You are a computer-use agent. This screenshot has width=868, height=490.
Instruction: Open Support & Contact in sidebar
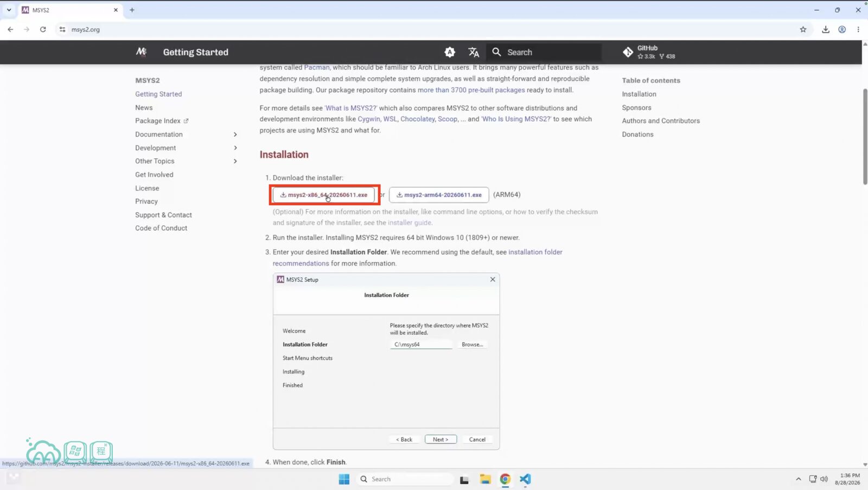[163, 215]
